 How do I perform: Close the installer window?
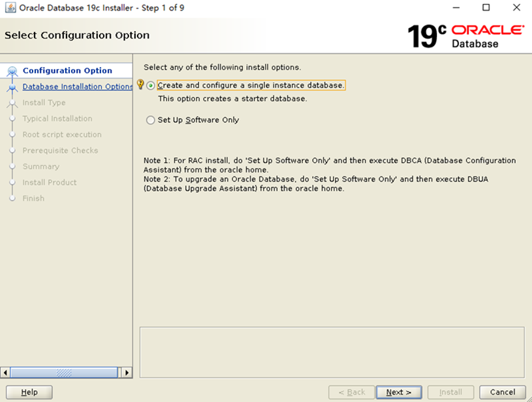pos(517,7)
